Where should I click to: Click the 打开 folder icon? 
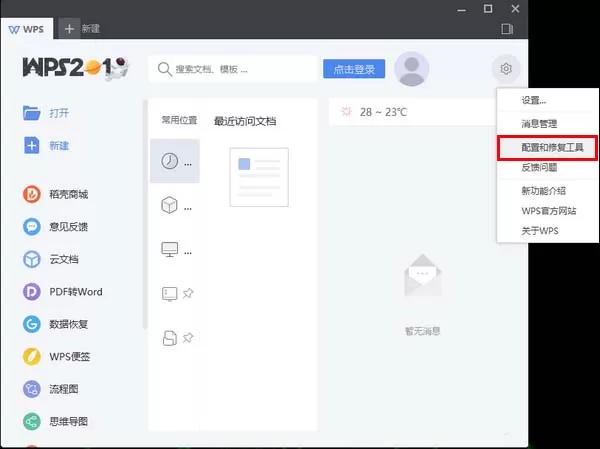(31, 113)
